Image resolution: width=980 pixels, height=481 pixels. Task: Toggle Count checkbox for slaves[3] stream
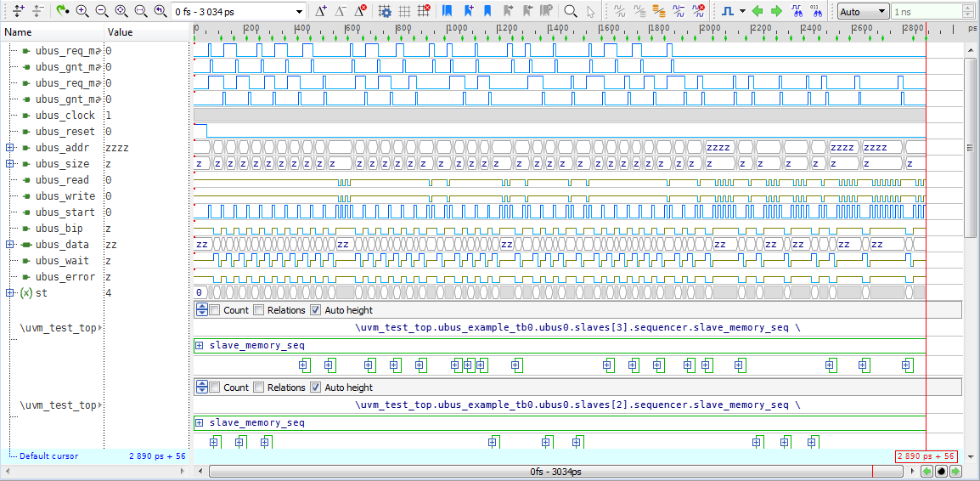coord(215,309)
